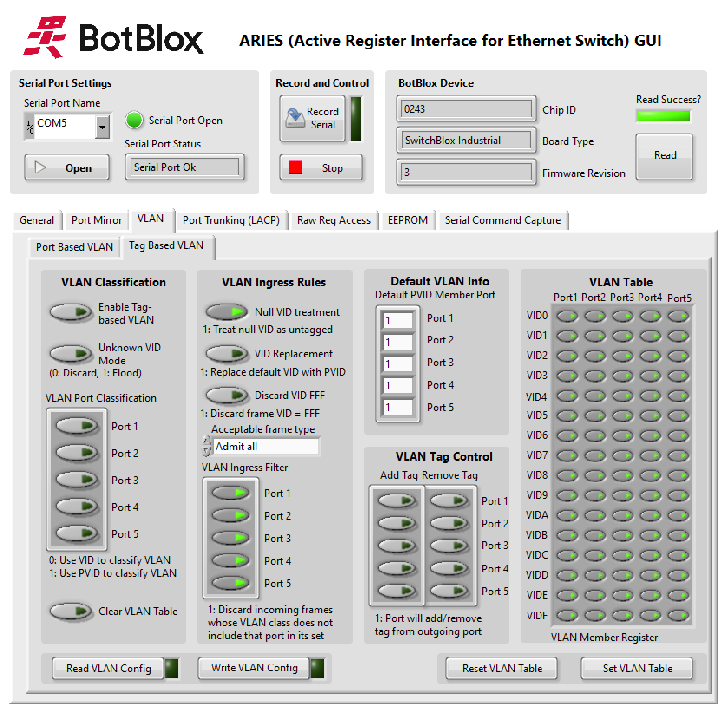Click the Port 1 Default PVID field
Viewport: 728px width, 713px height.
[x=397, y=321]
